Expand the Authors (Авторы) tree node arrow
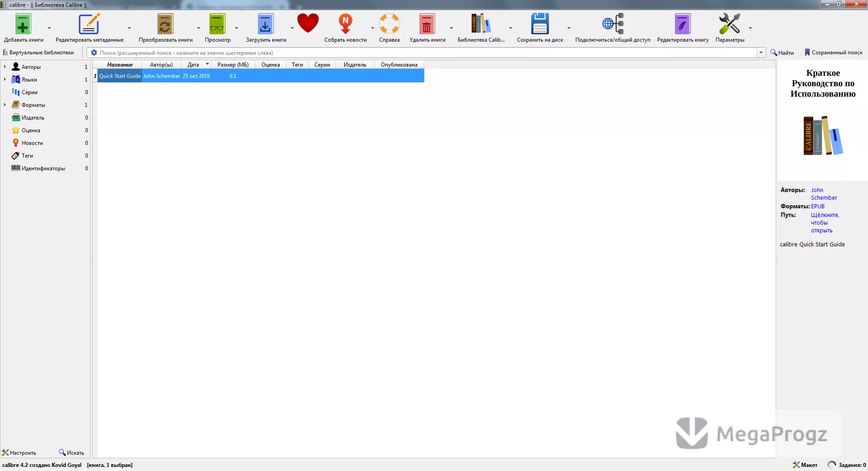Viewport: 868px width, 471px height. pyautogui.click(x=5, y=67)
